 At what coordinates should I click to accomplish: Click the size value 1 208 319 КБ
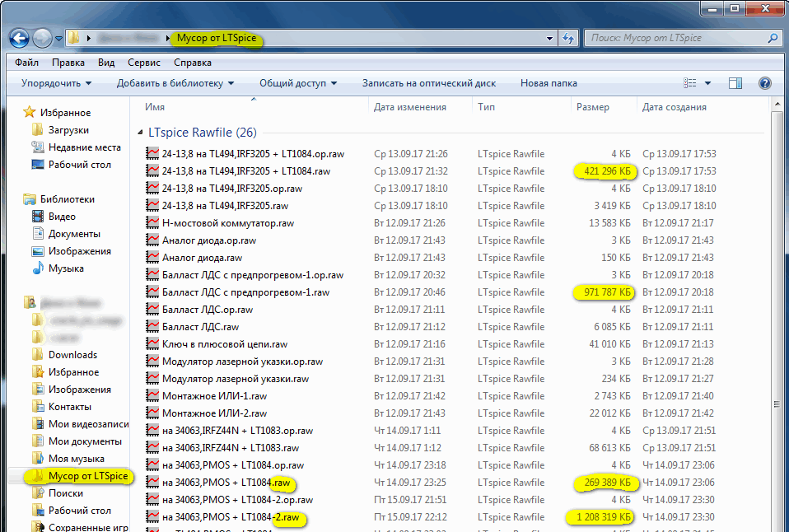pos(603,517)
